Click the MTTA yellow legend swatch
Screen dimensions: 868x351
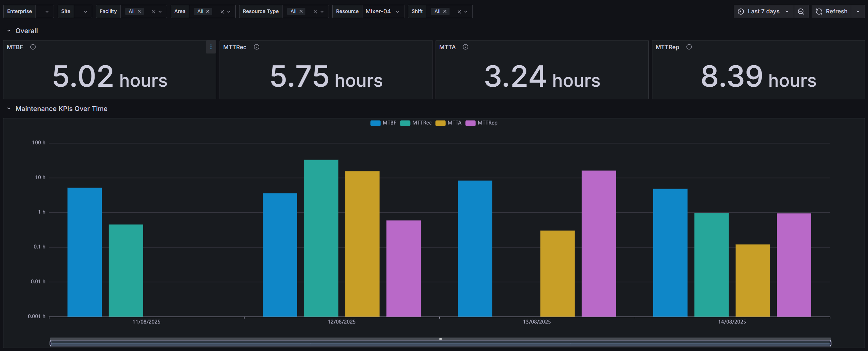(440, 123)
